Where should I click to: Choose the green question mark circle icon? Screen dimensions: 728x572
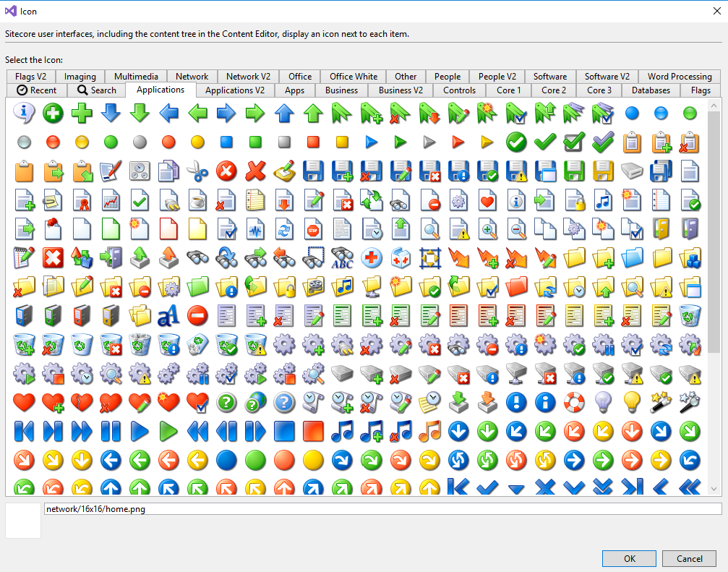[226, 402]
